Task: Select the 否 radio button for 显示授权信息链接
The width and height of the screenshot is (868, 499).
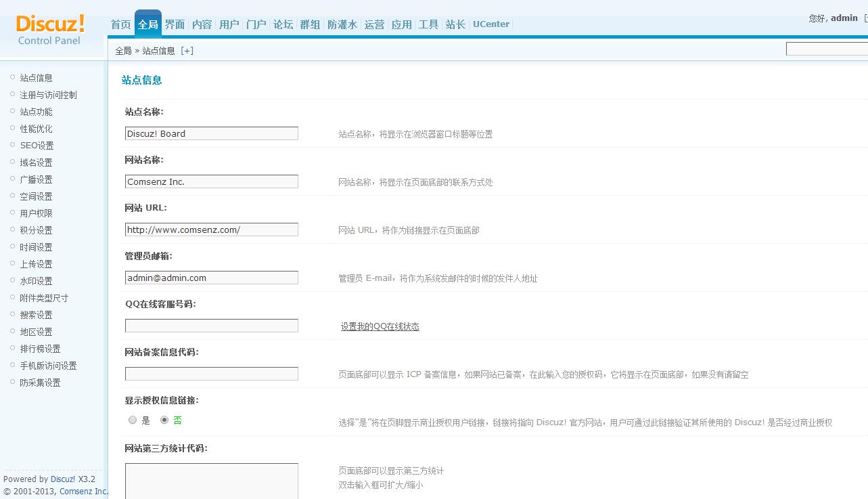Action: tap(164, 420)
